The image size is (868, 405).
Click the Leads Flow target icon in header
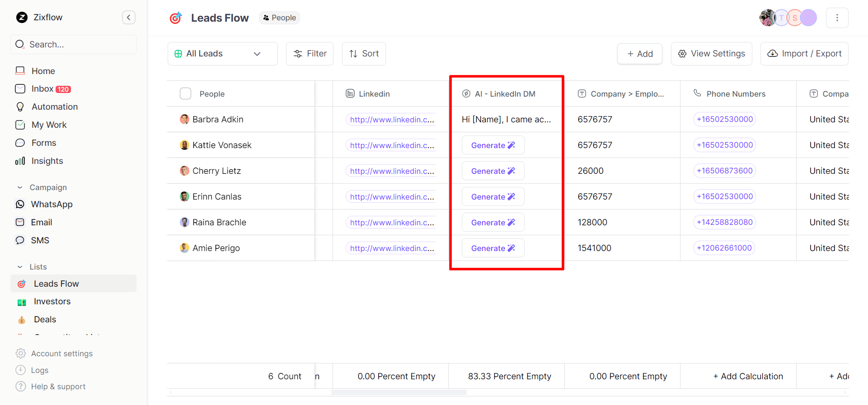[x=176, y=18]
